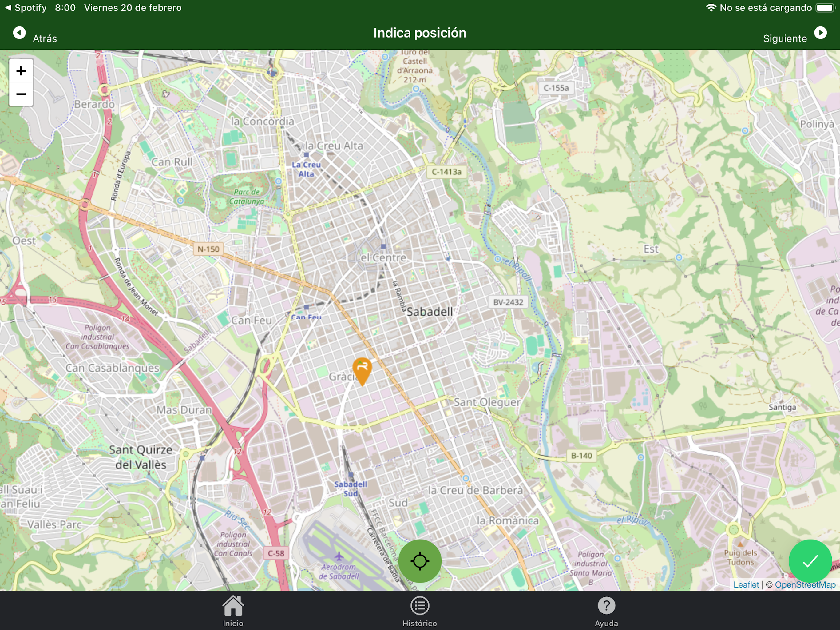Click the 'la Creu de Barberà' label
Screen dimensions: 840x630
[x=475, y=490]
